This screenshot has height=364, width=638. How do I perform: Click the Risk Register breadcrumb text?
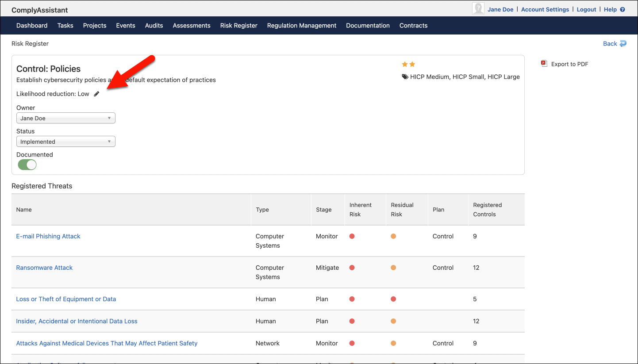(30, 44)
